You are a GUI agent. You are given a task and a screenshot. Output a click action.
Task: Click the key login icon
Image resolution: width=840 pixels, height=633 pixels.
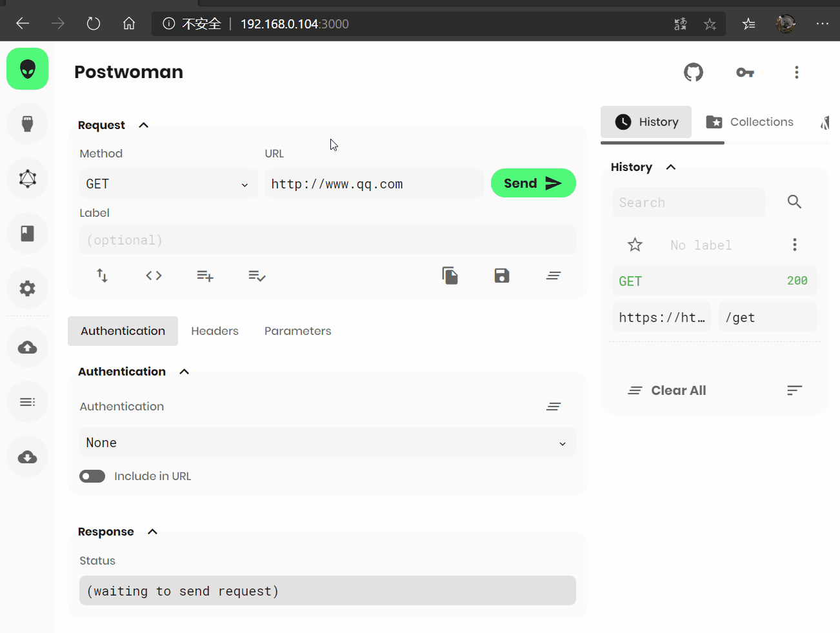745,72
